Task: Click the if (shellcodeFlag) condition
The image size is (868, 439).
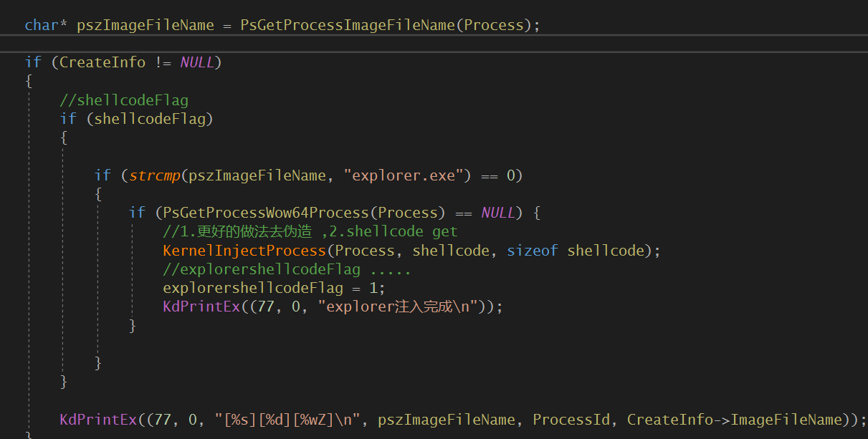Action: 136,119
